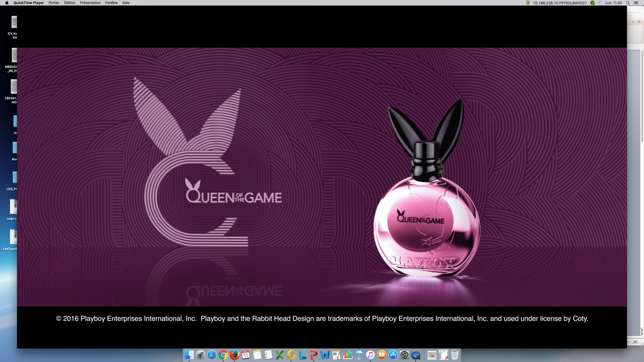This screenshot has width=644, height=362.
Task: Open the Trash from the dock
Action: click(x=455, y=355)
